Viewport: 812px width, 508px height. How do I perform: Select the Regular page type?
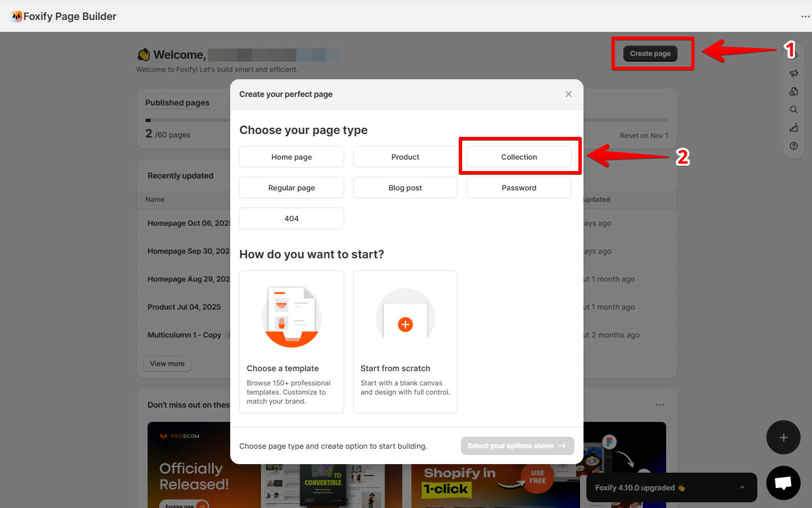coord(292,188)
